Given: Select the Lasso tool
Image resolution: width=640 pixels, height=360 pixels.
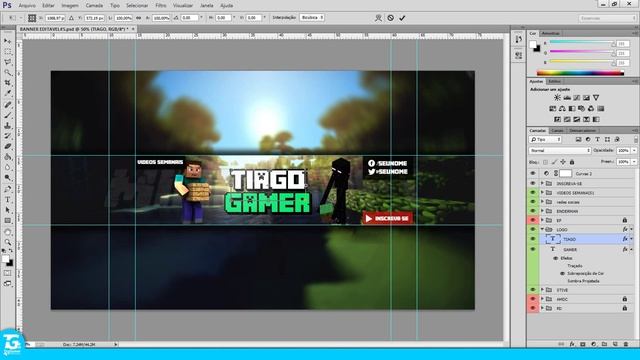Looking at the screenshot, I should (x=8, y=62).
